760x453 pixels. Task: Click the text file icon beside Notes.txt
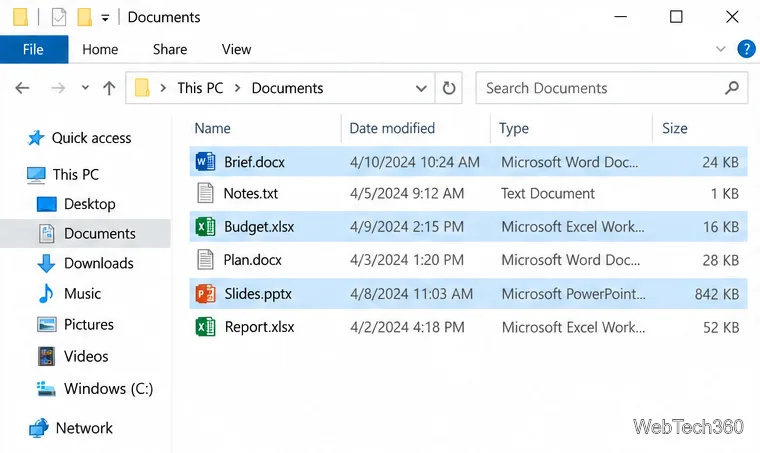click(x=205, y=193)
